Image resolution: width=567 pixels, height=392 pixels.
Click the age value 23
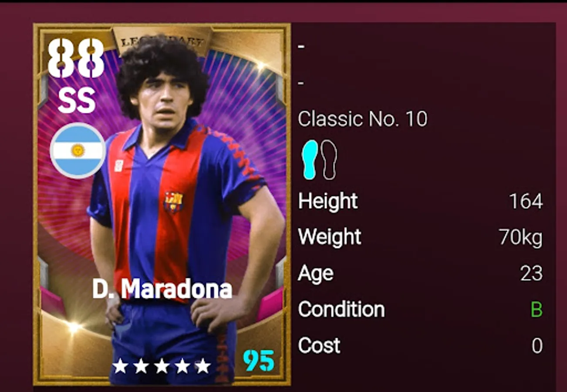click(532, 274)
